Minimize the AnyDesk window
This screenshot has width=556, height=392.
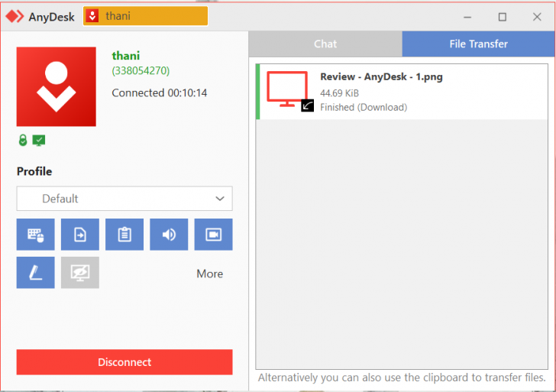click(x=467, y=17)
